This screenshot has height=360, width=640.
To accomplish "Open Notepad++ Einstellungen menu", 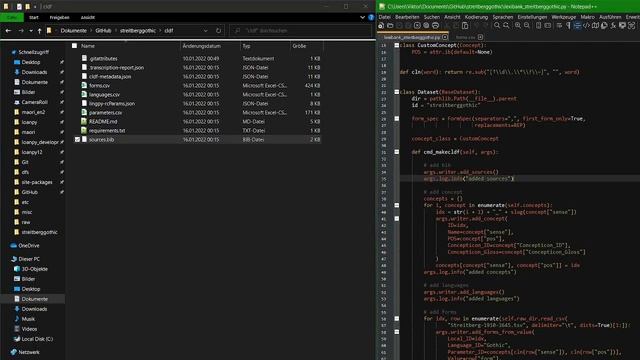I will coord(532,17).
